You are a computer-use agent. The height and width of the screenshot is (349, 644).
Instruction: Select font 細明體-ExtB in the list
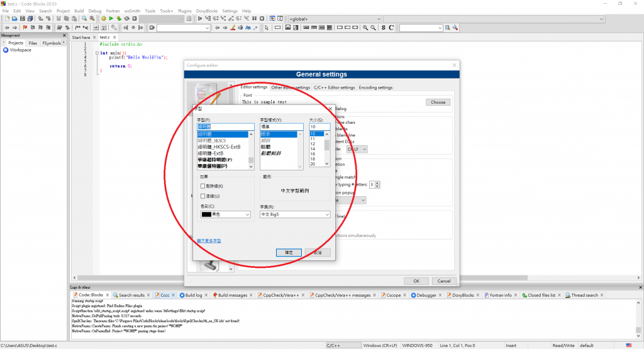tap(210, 153)
